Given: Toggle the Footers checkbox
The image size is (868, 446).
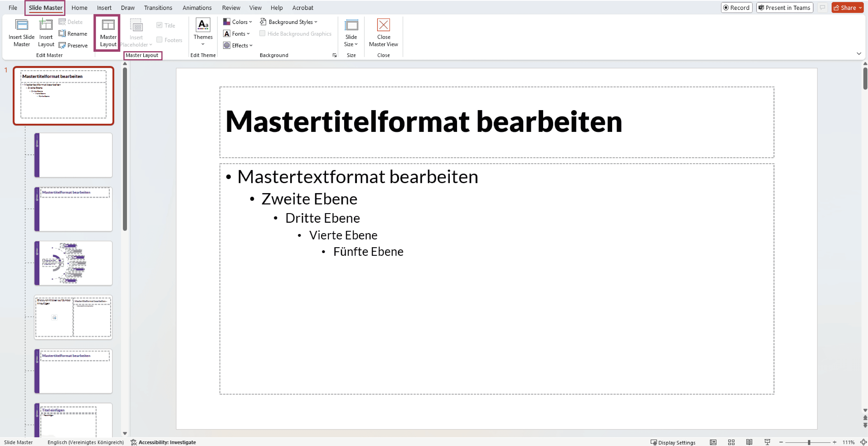Looking at the screenshot, I should [159, 40].
